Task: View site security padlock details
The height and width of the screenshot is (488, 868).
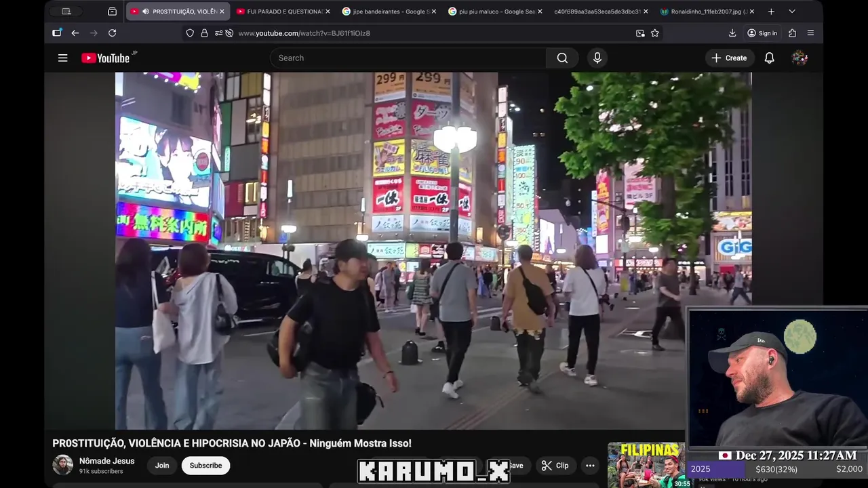Action: click(x=204, y=33)
